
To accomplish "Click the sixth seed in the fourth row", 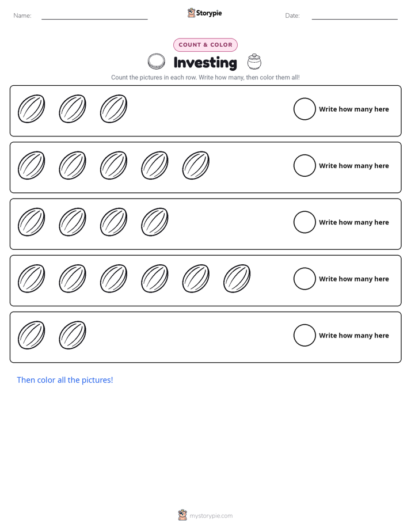I will click(x=237, y=279).
